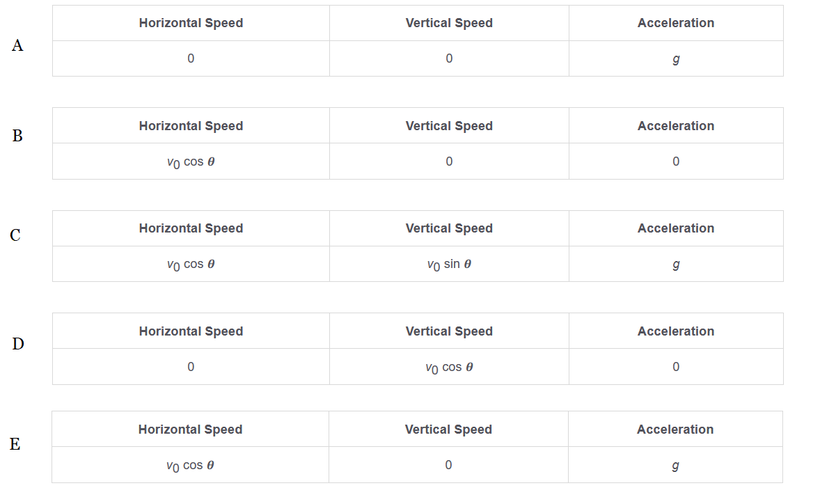Click Horizontal Speed value in table C
Viewport: 820px width, 504px height.
pos(191,265)
